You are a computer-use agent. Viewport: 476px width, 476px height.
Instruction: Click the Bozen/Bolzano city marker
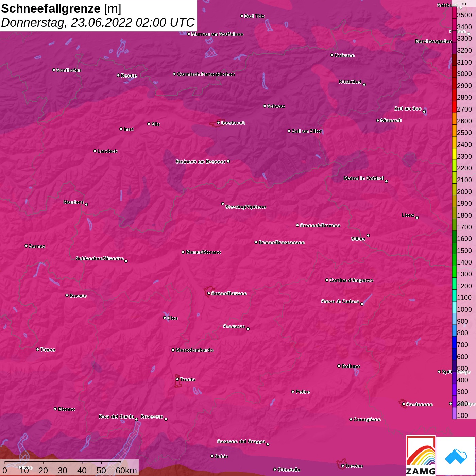click(209, 293)
